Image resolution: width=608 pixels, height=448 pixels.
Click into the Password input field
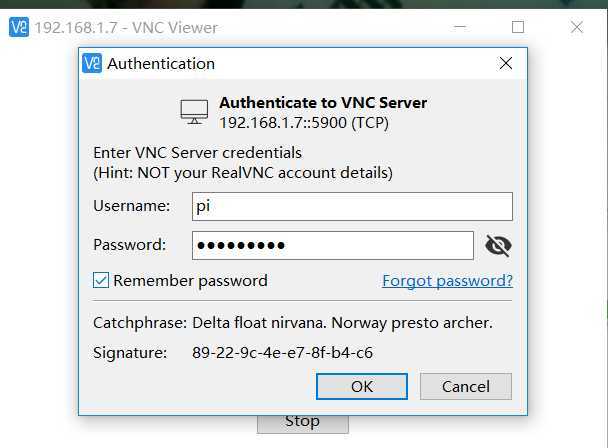click(x=332, y=245)
